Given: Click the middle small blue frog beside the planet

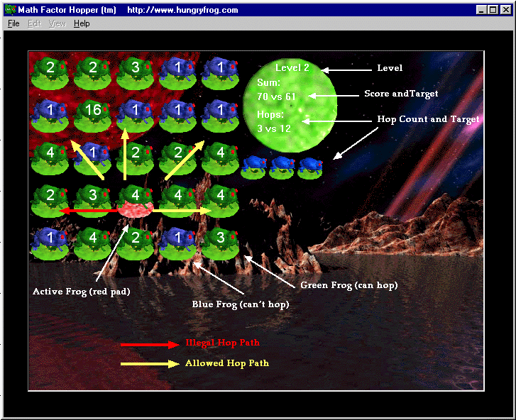Looking at the screenshot, I should (282, 166).
